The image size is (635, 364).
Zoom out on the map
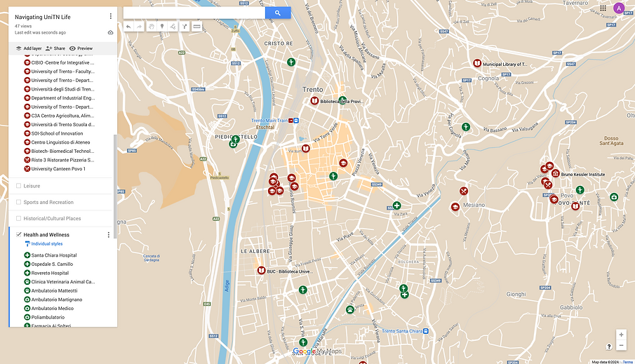coord(621,345)
